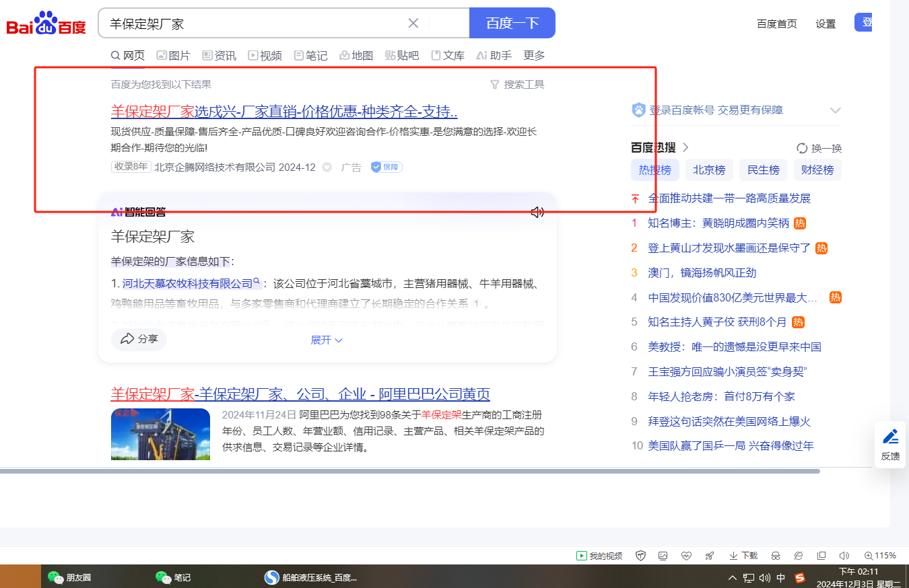
Task: Click the rocket accelerator icon in status bar
Action: pyautogui.click(x=709, y=556)
